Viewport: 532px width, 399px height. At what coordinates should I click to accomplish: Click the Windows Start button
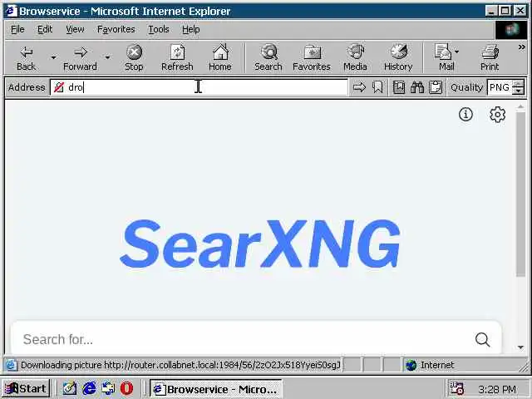pos(26,388)
